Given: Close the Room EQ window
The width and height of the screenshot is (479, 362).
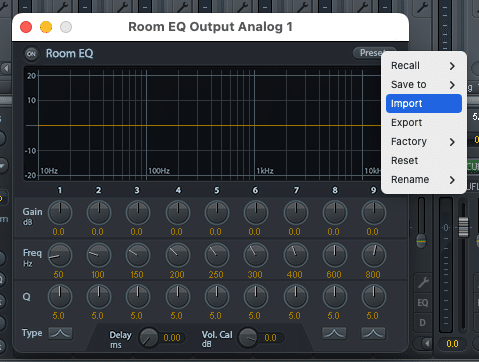Looking at the screenshot, I should 26,27.
